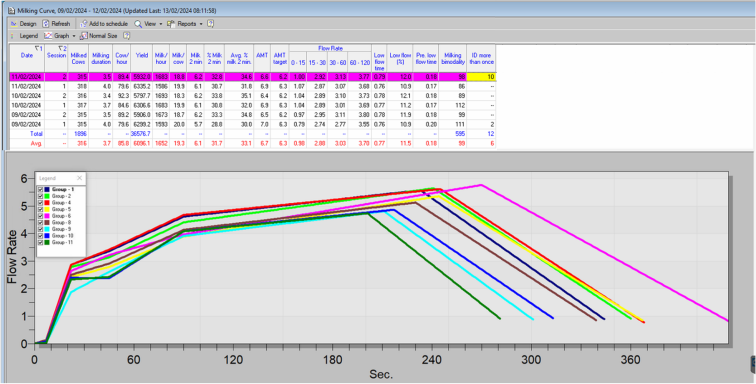Expand the Reports dropdown arrow
This screenshot has width=756, height=384.
pyautogui.click(x=201, y=24)
